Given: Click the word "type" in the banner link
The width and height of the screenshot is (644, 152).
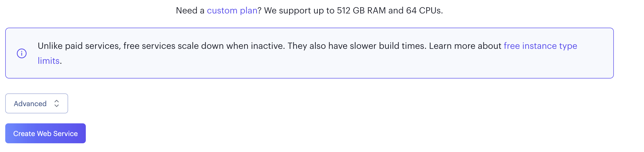Looking at the screenshot, I should tap(568, 46).
